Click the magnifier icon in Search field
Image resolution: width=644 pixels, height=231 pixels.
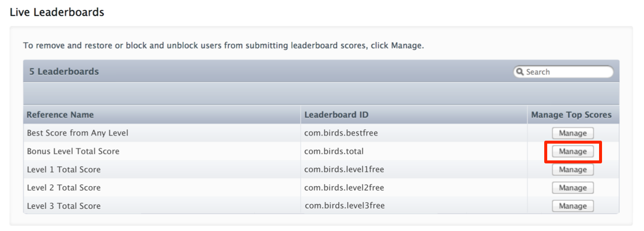(520, 72)
